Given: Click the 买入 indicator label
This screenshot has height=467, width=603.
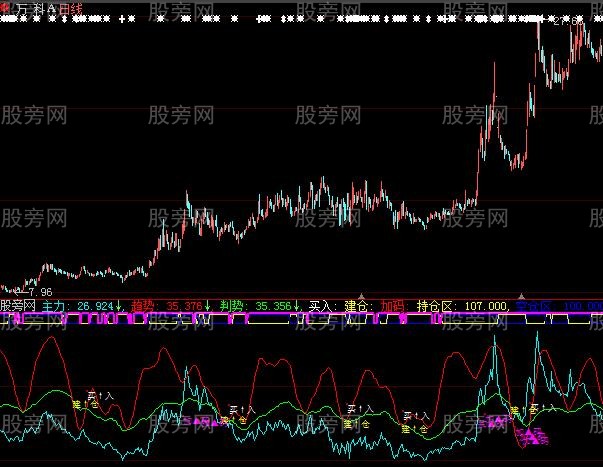Looking at the screenshot, I should click(x=322, y=305).
